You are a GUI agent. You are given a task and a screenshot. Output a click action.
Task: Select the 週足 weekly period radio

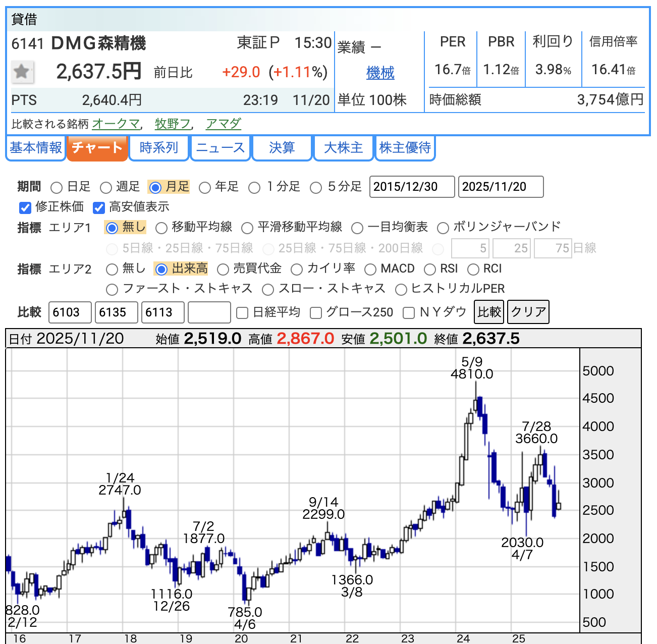coord(106,188)
